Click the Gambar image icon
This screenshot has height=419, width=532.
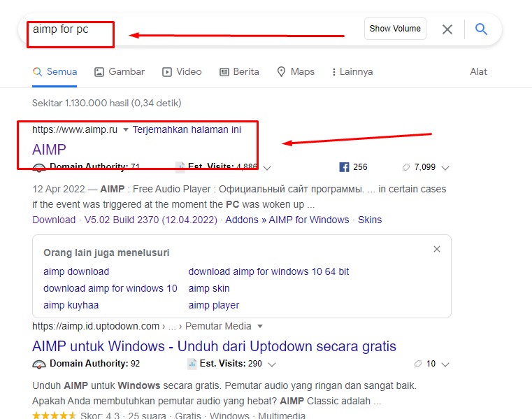99,72
